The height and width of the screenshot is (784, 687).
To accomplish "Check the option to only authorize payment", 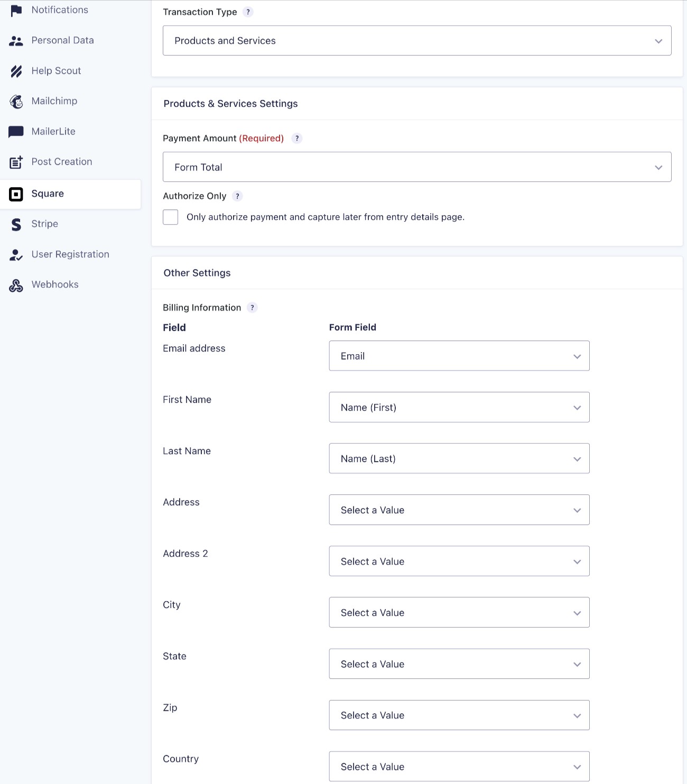I will (170, 217).
